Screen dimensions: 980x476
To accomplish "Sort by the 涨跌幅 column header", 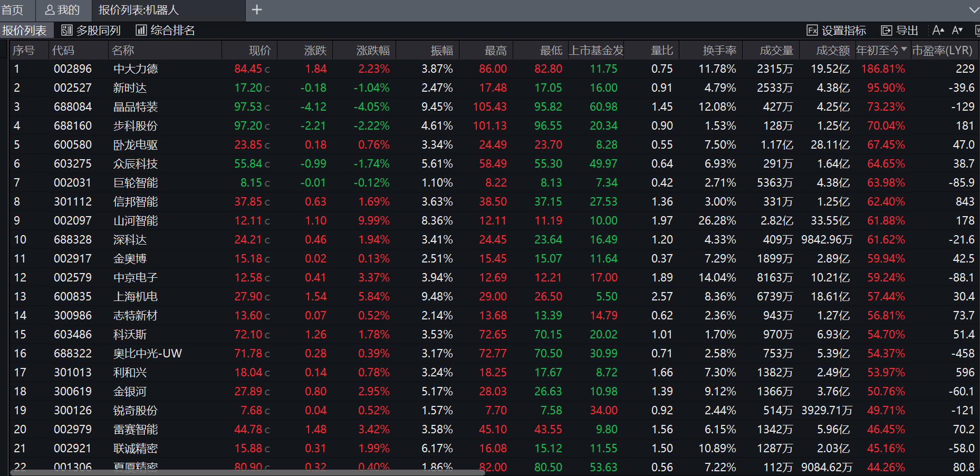I will [x=373, y=51].
